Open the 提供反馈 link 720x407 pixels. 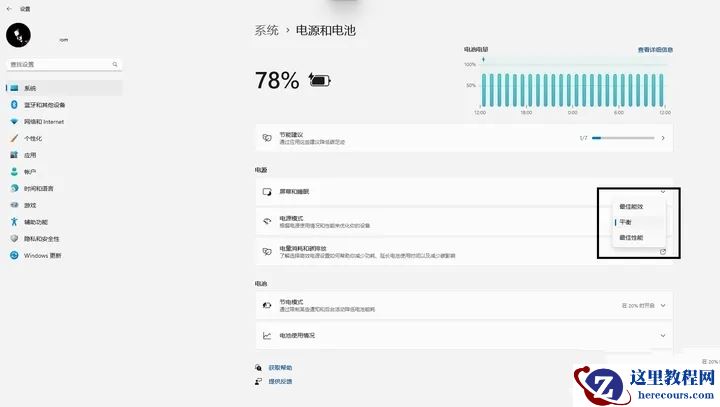[x=280, y=381]
